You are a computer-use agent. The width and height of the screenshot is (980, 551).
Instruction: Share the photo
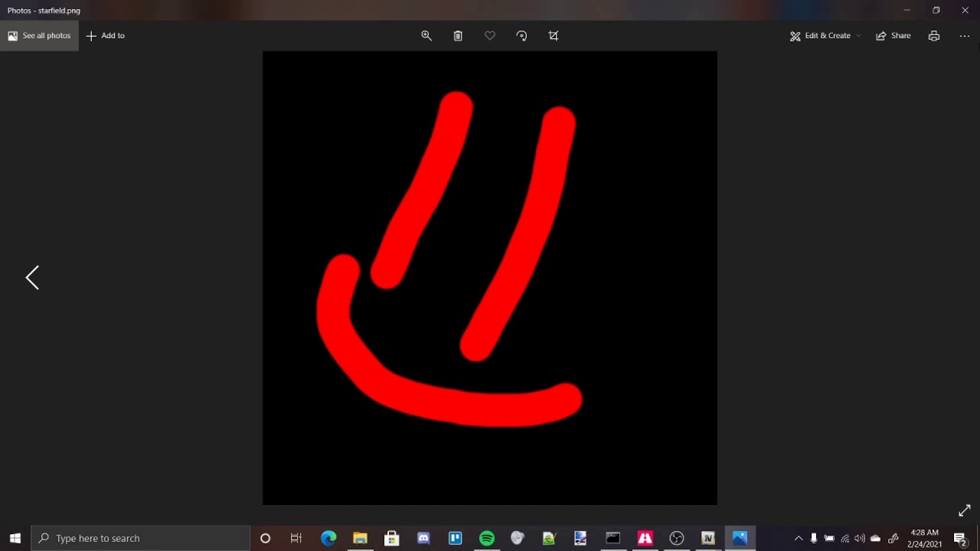click(x=893, y=36)
